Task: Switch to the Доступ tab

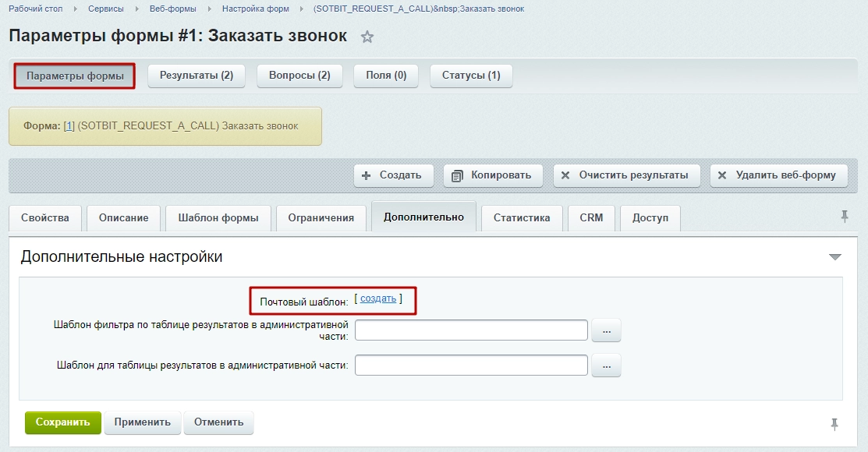Action: point(650,218)
